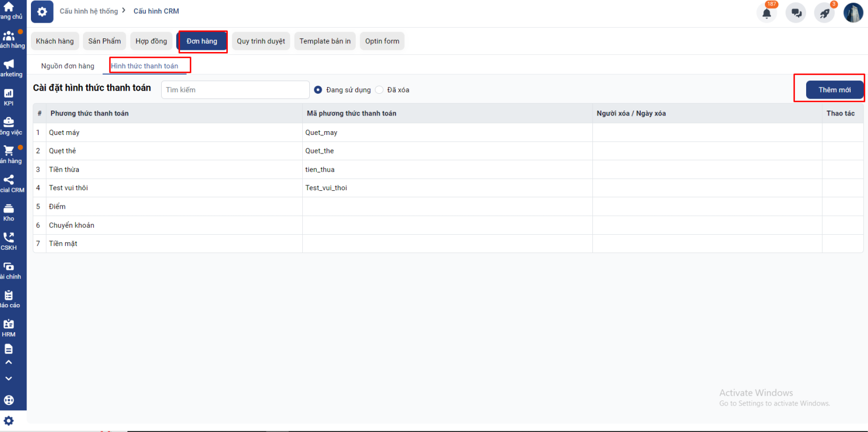Viewport: 868px width, 432px height.
Task: Click the "Tìm kiếm" search field
Action: [235, 90]
